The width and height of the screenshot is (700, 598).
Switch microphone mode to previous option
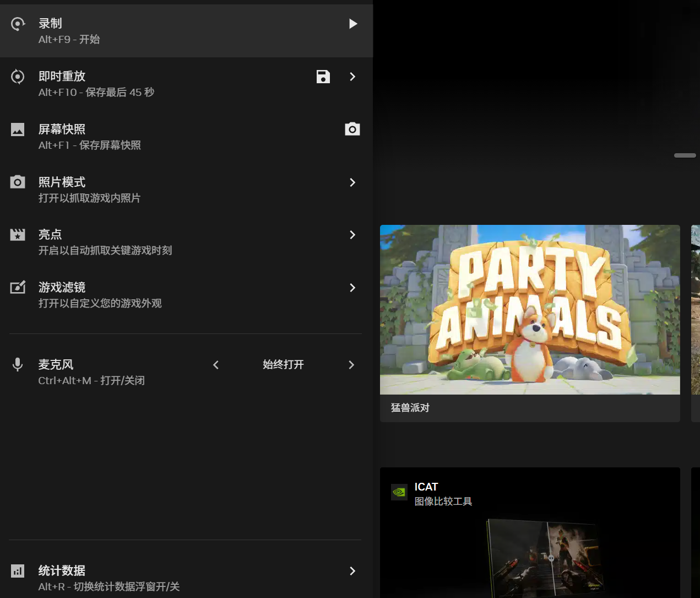point(216,365)
